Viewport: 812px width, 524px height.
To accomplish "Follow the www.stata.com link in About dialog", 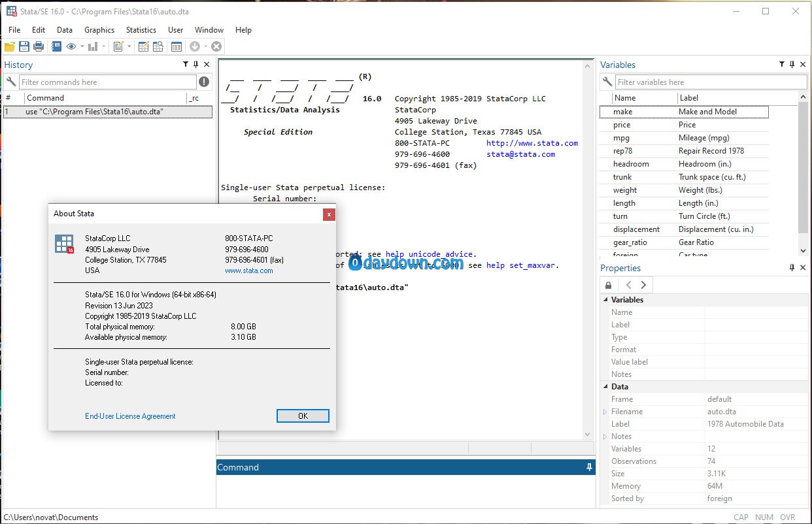I will tap(249, 270).
